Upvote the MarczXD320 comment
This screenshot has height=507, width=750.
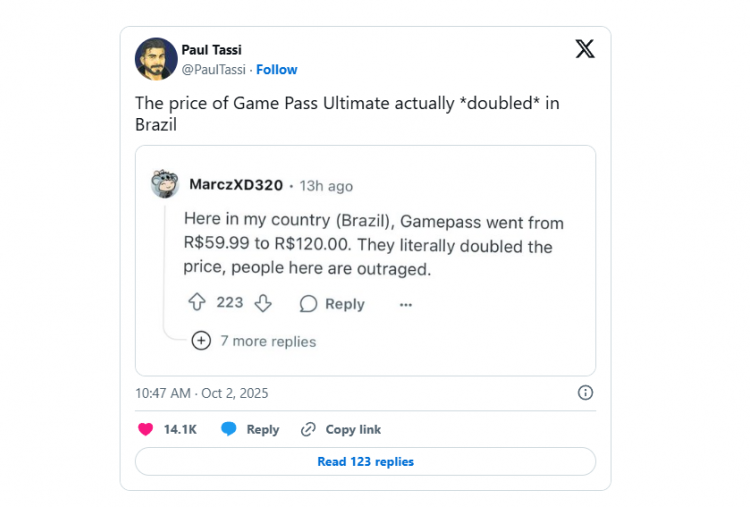click(196, 303)
